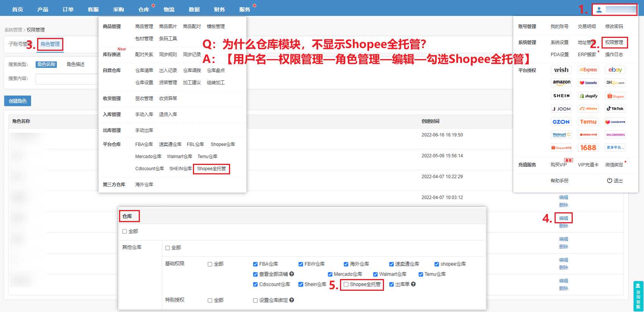Screen dimensions: 644x312
Task: Toggle the Temu仓库 permission checkbox
Action: pyautogui.click(x=421, y=274)
